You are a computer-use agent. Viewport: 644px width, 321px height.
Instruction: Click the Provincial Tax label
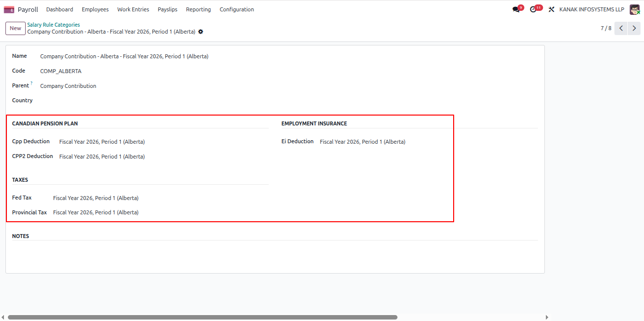30,212
